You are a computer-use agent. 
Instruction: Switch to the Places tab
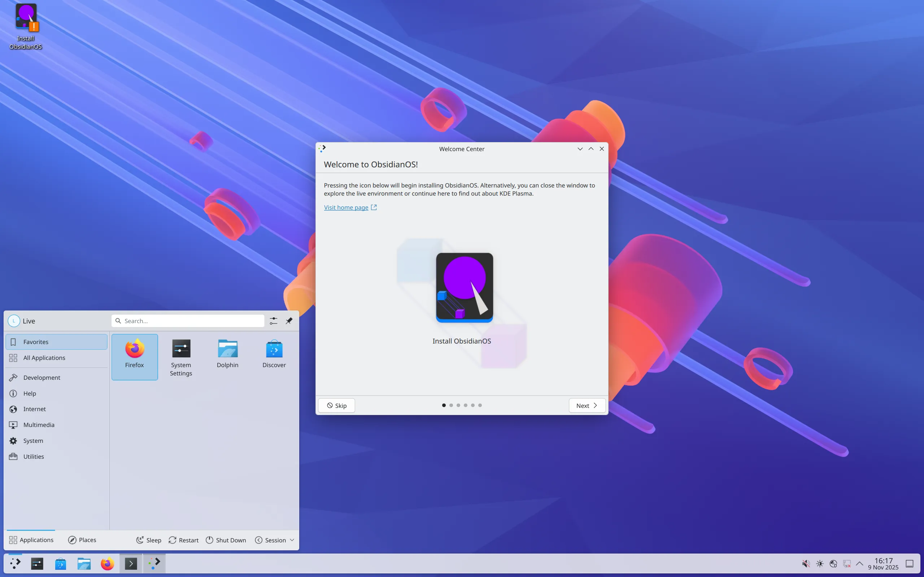[82, 539]
